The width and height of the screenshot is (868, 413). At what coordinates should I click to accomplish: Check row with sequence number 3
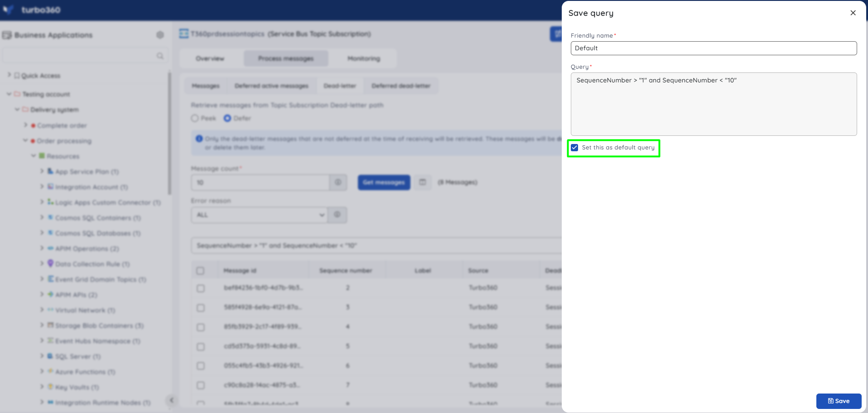tap(201, 308)
